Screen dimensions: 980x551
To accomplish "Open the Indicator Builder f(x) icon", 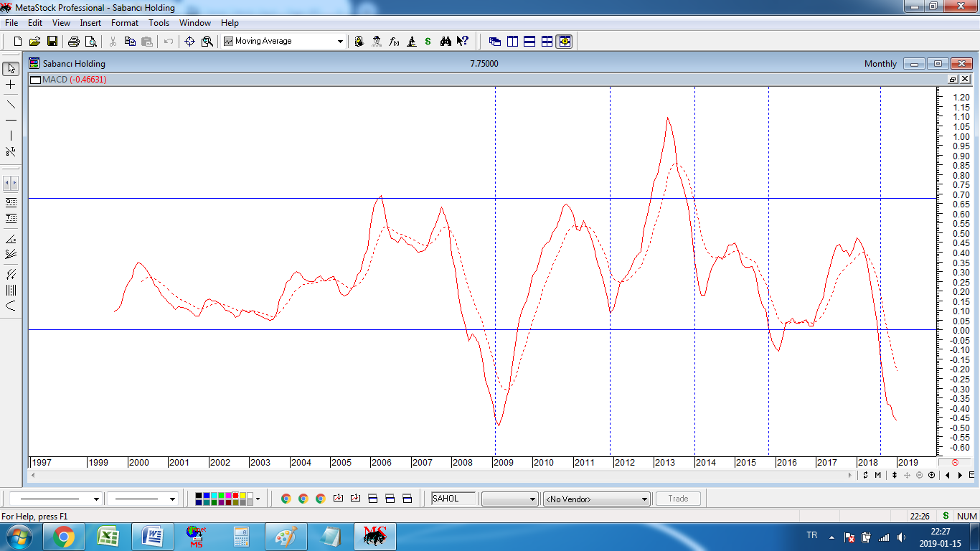I will pos(394,42).
